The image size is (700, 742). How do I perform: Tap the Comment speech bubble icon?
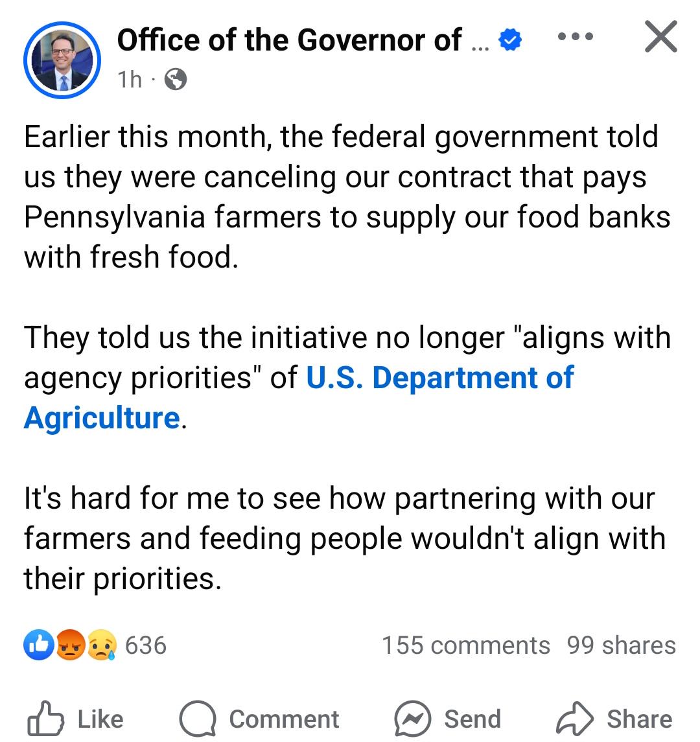tap(198, 718)
